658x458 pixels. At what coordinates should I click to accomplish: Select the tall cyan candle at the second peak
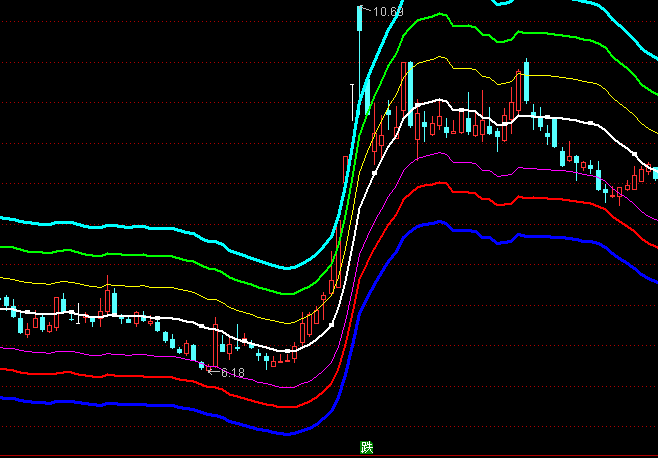[x=525, y=85]
